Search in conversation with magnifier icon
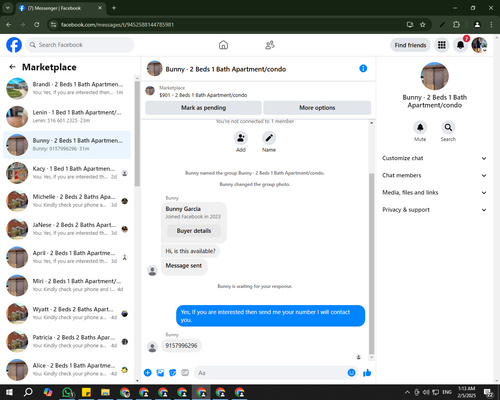 [x=448, y=127]
